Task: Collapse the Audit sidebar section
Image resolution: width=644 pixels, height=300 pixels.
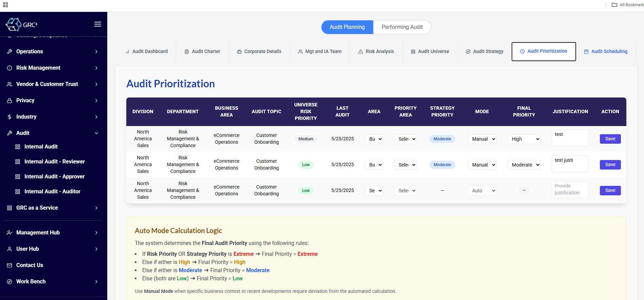Action: point(96,133)
